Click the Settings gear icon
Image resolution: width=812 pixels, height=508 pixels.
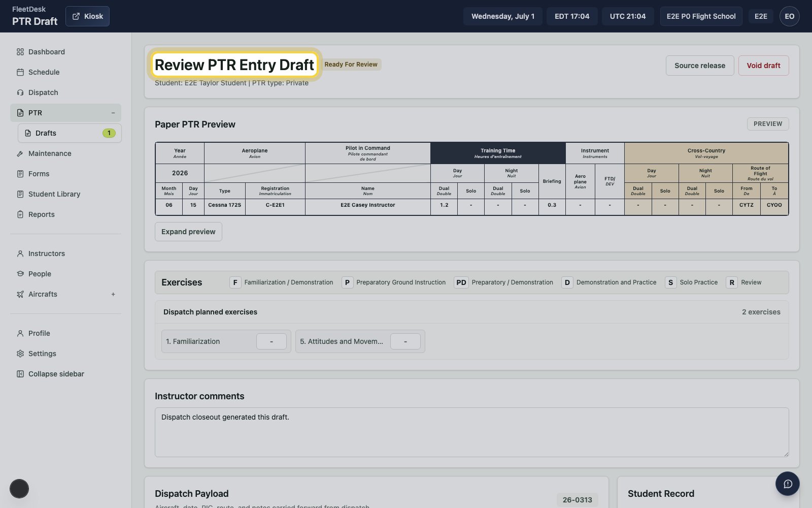pos(20,354)
